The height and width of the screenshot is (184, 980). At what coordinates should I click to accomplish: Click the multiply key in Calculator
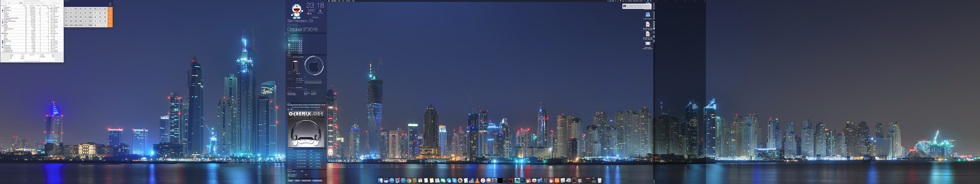click(x=110, y=13)
